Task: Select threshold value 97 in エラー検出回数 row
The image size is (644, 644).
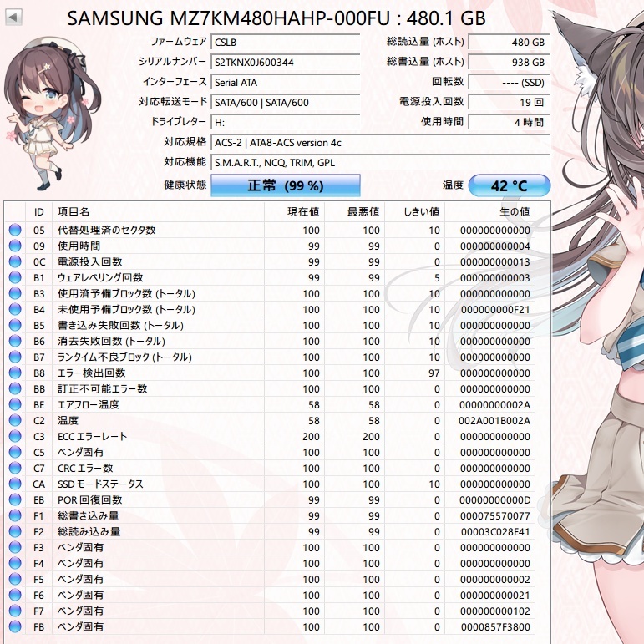Action: (434, 373)
